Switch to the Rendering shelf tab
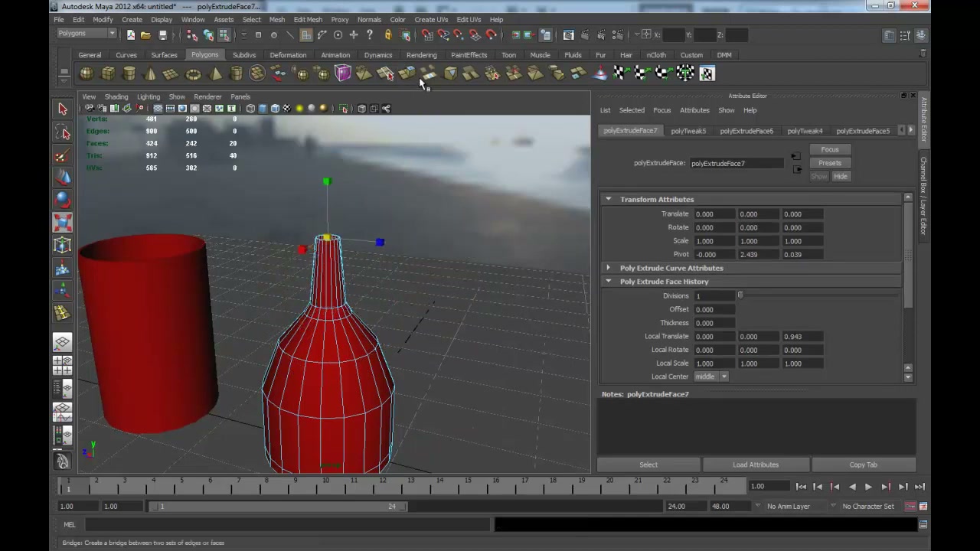The image size is (980, 551). (x=422, y=55)
